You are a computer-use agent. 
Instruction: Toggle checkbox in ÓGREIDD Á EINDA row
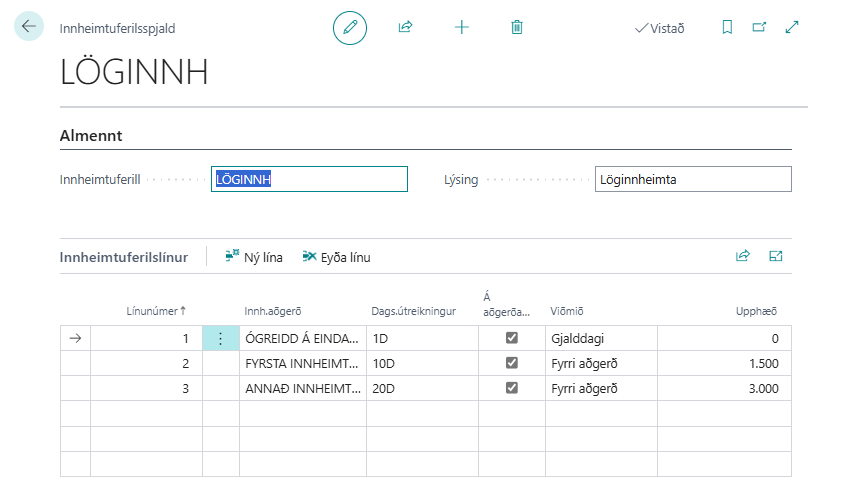(x=512, y=338)
